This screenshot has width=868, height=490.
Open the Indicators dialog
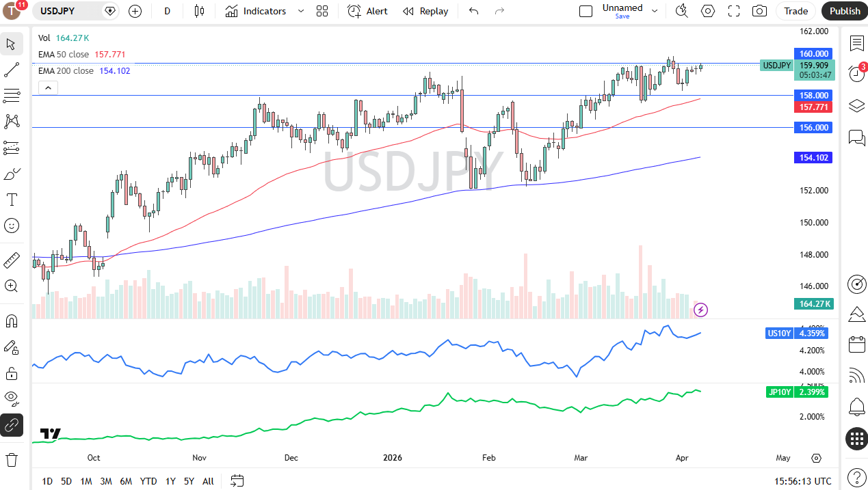pos(256,11)
